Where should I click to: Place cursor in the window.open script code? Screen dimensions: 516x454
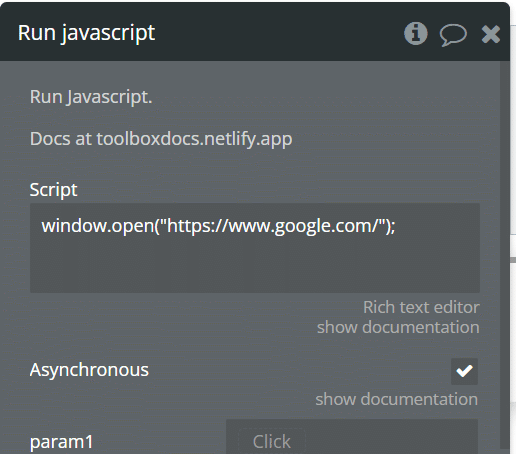coord(218,226)
